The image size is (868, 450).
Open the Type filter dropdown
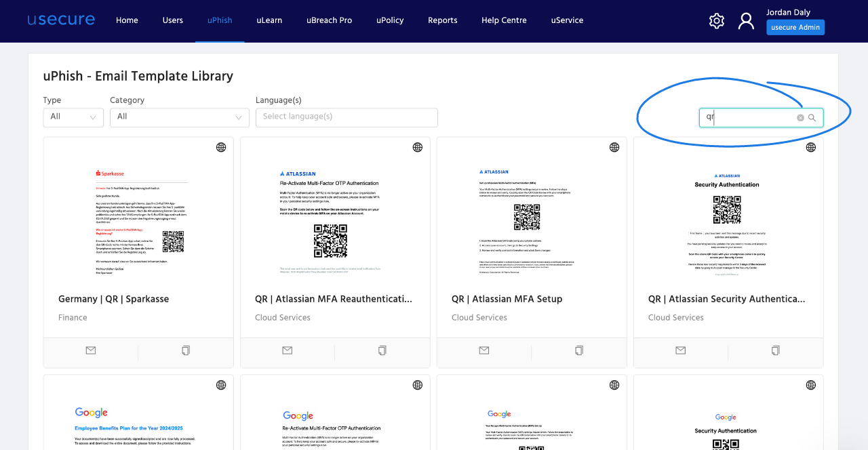(x=73, y=117)
